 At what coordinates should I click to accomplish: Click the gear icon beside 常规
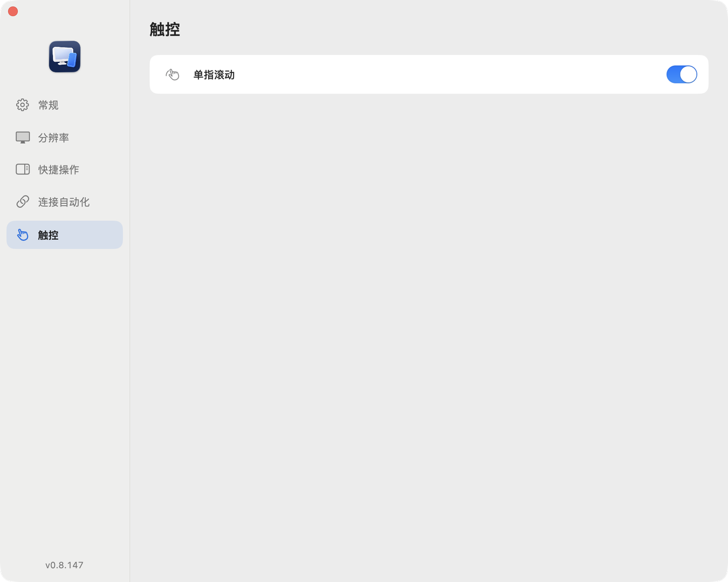[23, 105]
